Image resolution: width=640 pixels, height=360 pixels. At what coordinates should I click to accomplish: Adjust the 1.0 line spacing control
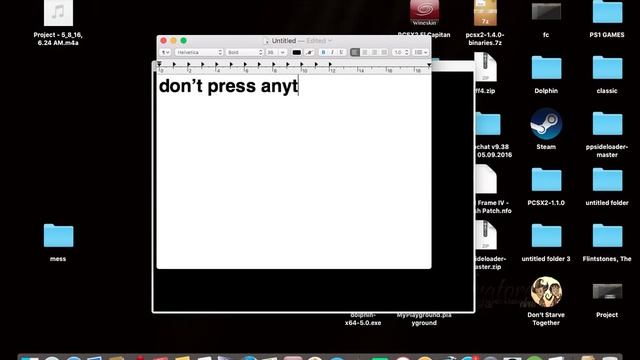[x=401, y=52]
